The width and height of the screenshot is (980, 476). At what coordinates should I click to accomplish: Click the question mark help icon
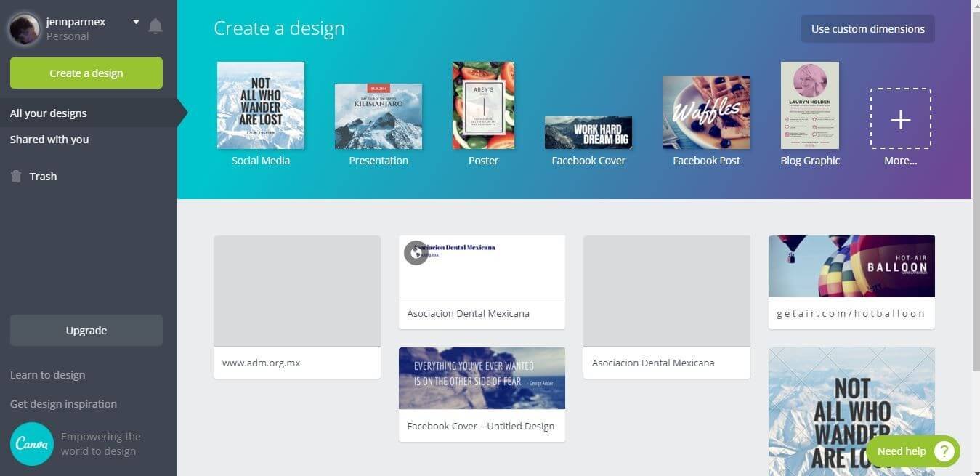[944, 451]
